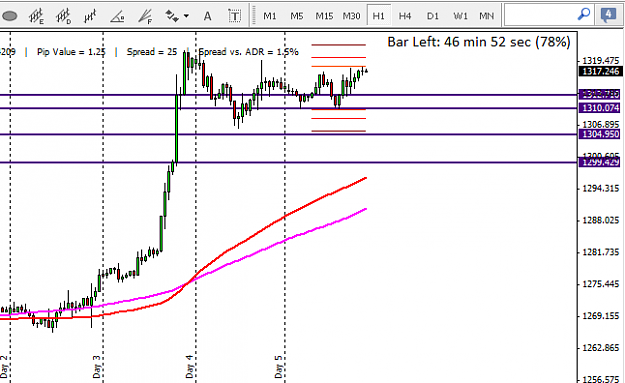Click the Arrows objects icon
This screenshot has height=383, width=625.
pyautogui.click(x=172, y=16)
